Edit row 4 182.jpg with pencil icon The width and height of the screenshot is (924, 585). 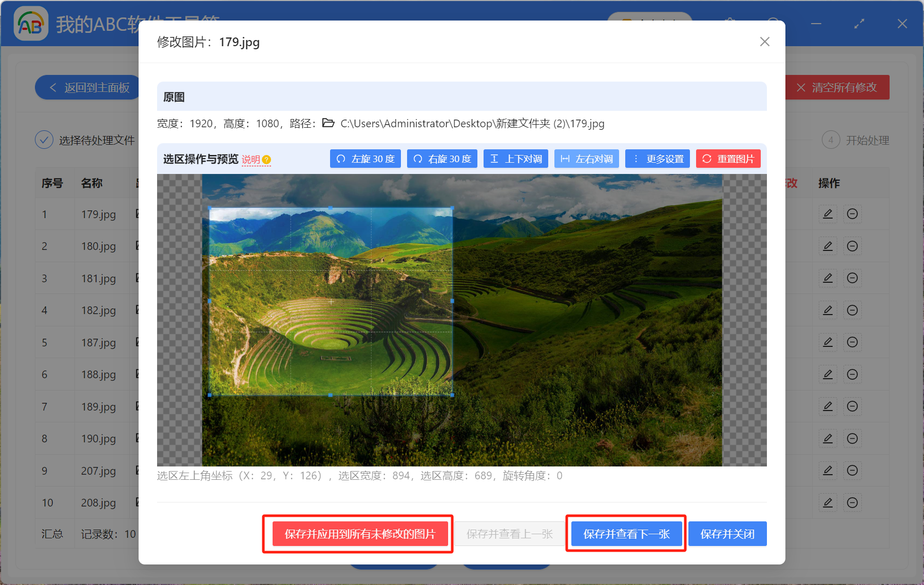(828, 310)
